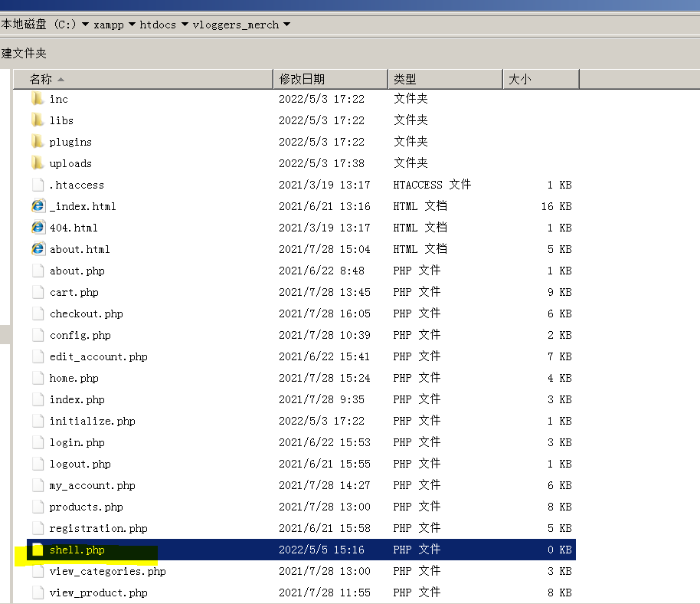Select the home.php file icon
The width and height of the screenshot is (700, 604).
pos(38,377)
